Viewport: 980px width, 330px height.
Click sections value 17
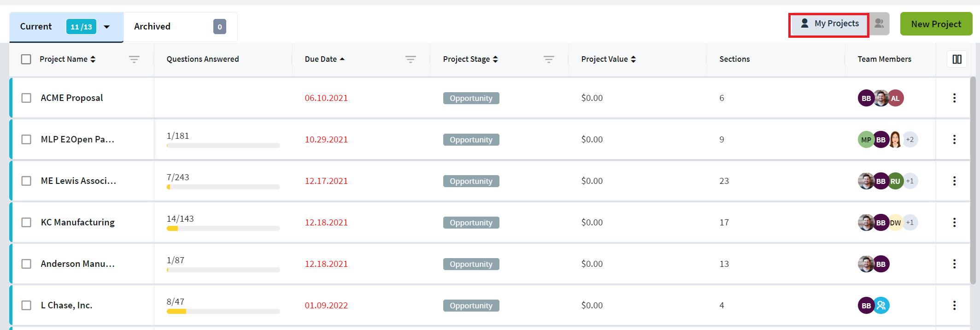[x=724, y=222]
